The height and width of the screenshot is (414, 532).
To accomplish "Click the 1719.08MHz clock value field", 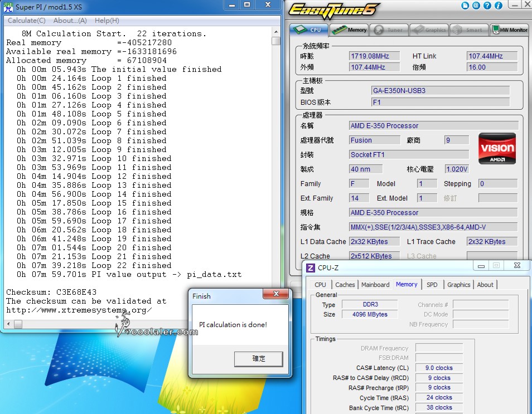I will 374,56.
